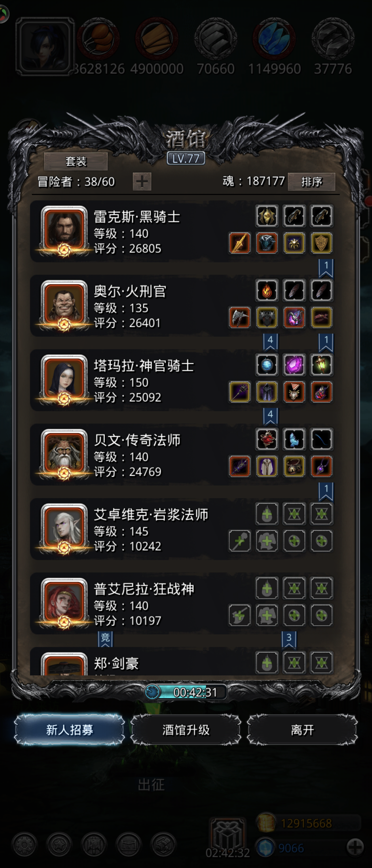Add armor to 普艾尼拉·狂战神's empty chest slot
This screenshot has width=372, height=868.
click(x=267, y=615)
